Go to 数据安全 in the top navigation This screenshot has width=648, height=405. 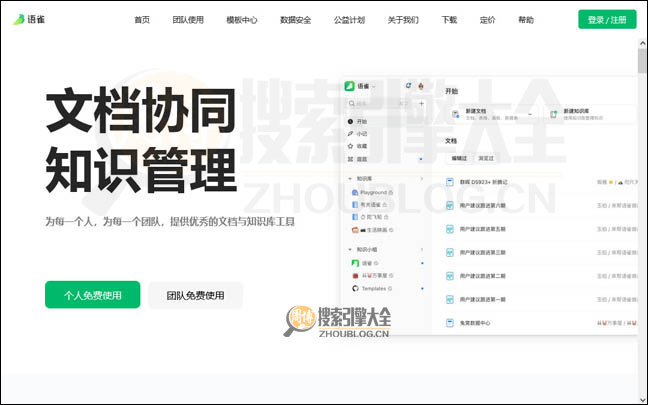click(295, 19)
